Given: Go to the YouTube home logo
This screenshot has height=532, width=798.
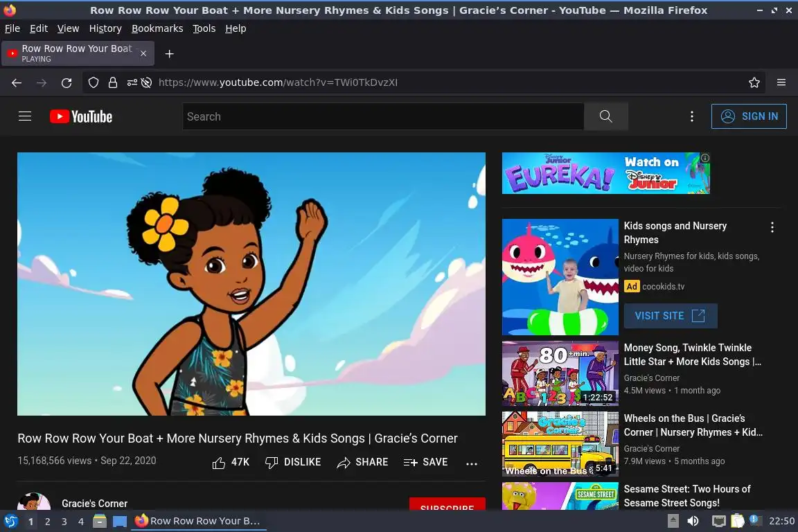Looking at the screenshot, I should coord(81,116).
